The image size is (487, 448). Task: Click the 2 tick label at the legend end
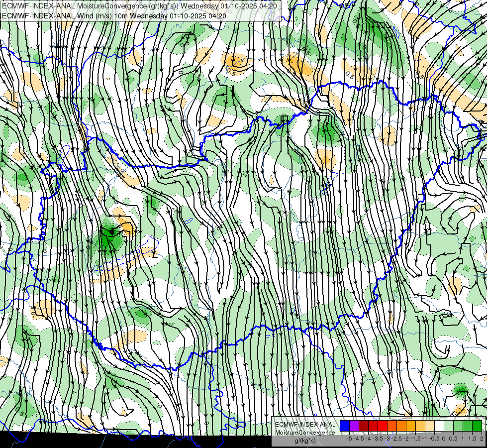pos(482,439)
